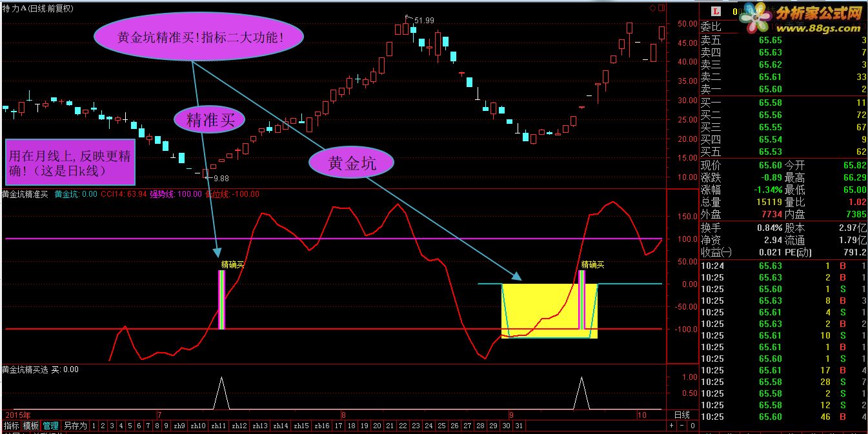Click the CCI14: 63.94 indicator label
Image resolution: width=868 pixels, height=434 pixels.
(x=123, y=193)
